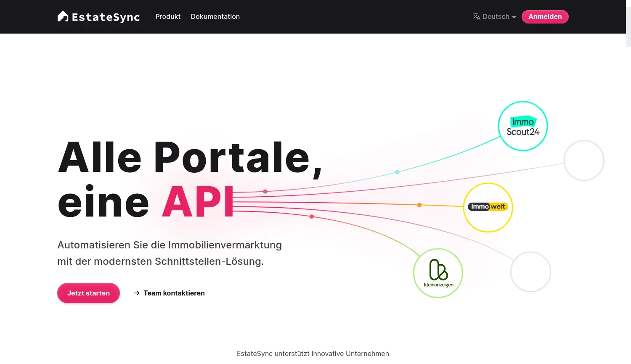Click the pink API headline text
The height and width of the screenshot is (364, 631).
198,201
